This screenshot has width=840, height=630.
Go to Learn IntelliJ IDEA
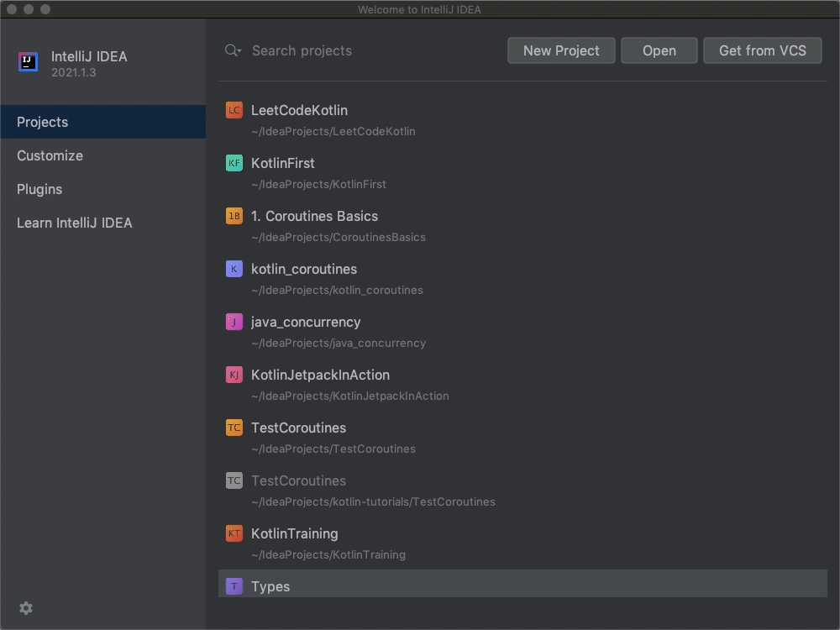point(74,223)
